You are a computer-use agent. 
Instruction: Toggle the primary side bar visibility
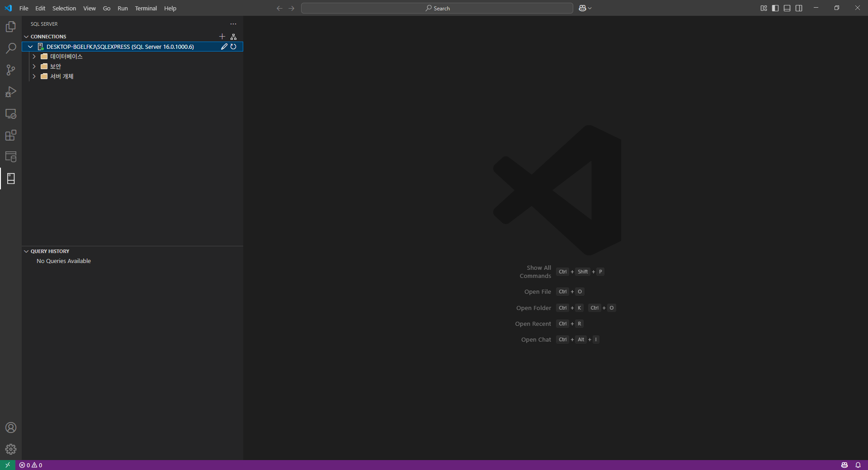pyautogui.click(x=775, y=8)
